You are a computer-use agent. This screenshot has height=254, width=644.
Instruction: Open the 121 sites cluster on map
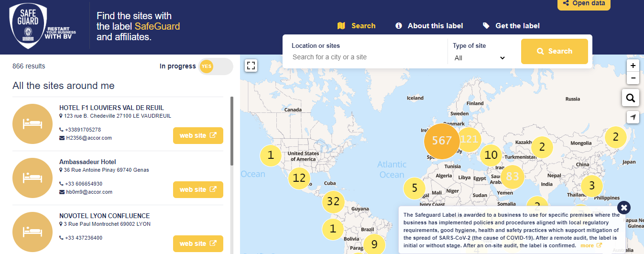tap(469, 139)
